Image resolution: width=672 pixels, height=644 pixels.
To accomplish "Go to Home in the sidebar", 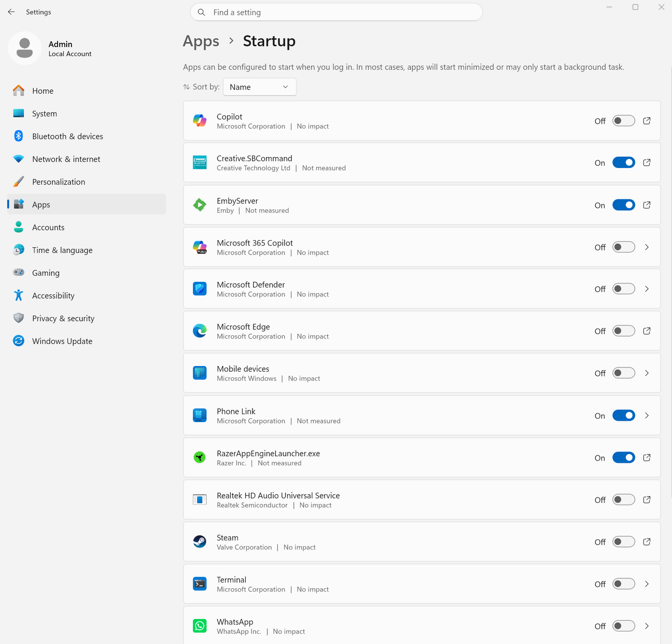I will (86, 91).
